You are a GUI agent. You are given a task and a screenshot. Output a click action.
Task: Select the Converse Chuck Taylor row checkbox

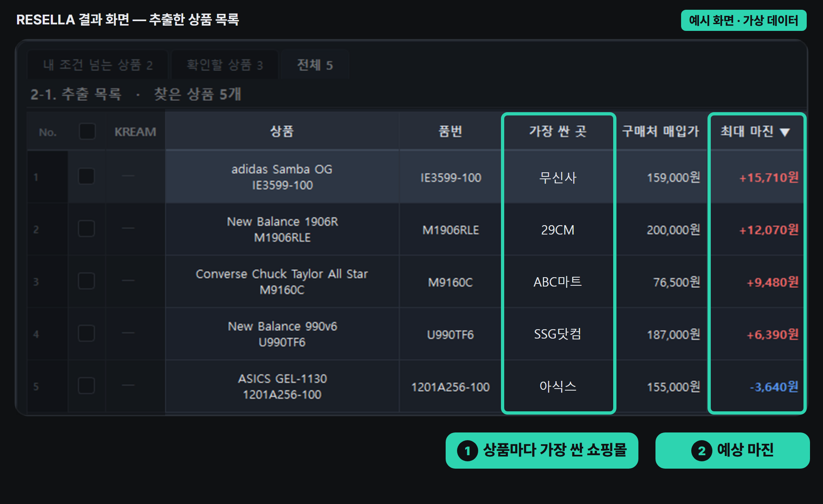click(x=86, y=281)
